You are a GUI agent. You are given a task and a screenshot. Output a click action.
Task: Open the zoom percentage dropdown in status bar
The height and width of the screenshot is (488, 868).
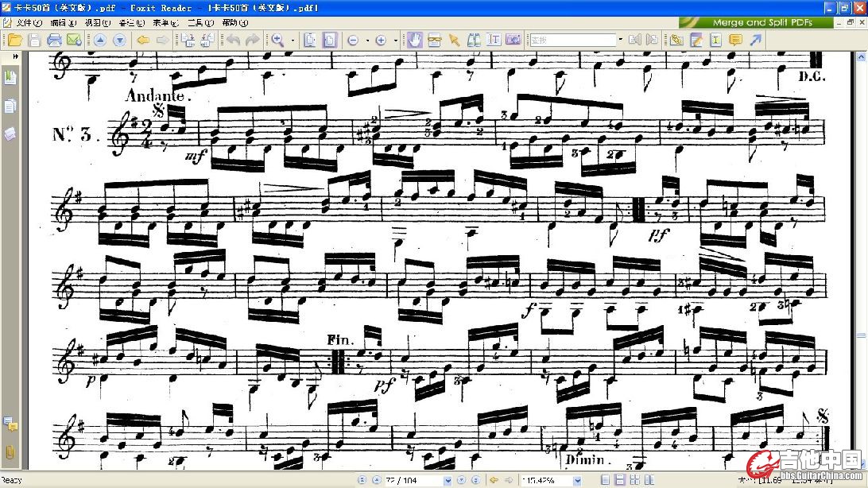[x=577, y=481]
